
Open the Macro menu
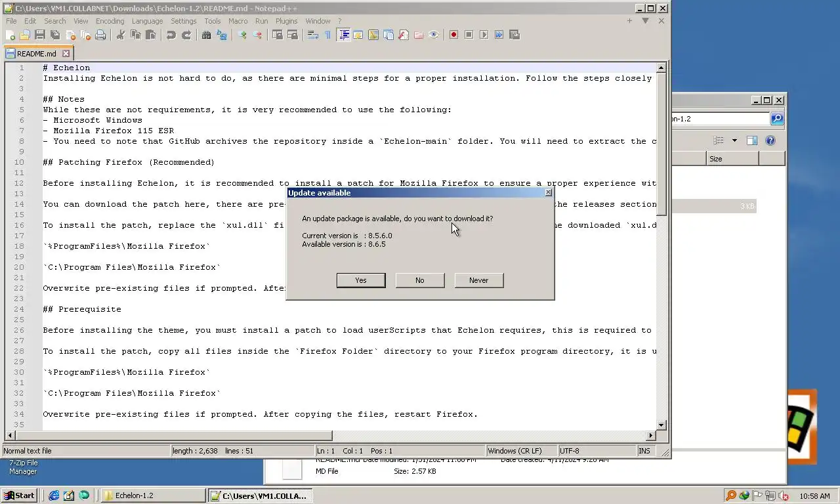(238, 21)
